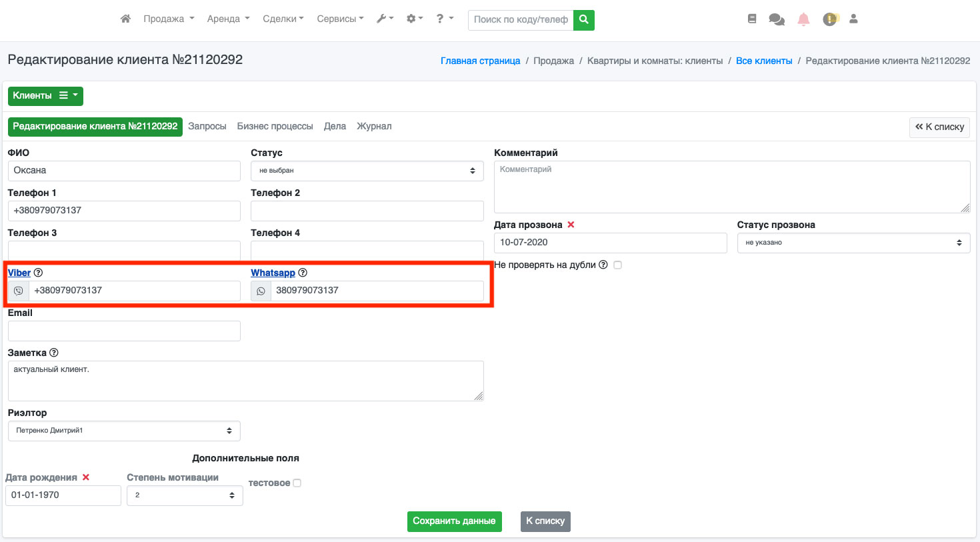Viewport: 980px width, 542px height.
Task: Open the 'Продажа' menu
Action: pyautogui.click(x=169, y=19)
